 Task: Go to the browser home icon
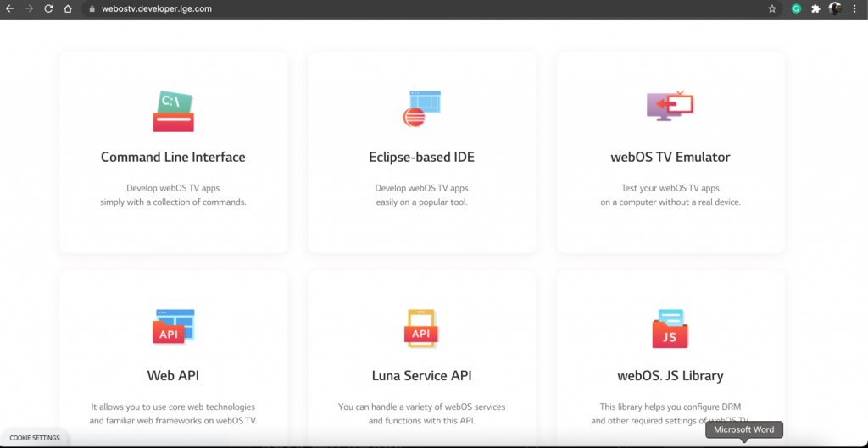pyautogui.click(x=68, y=8)
